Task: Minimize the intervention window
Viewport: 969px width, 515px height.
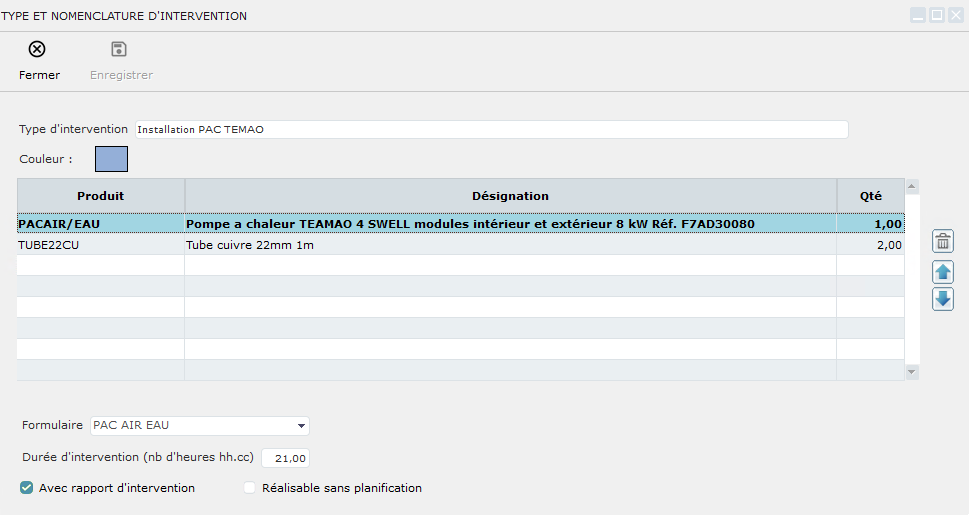Action: pos(918,15)
